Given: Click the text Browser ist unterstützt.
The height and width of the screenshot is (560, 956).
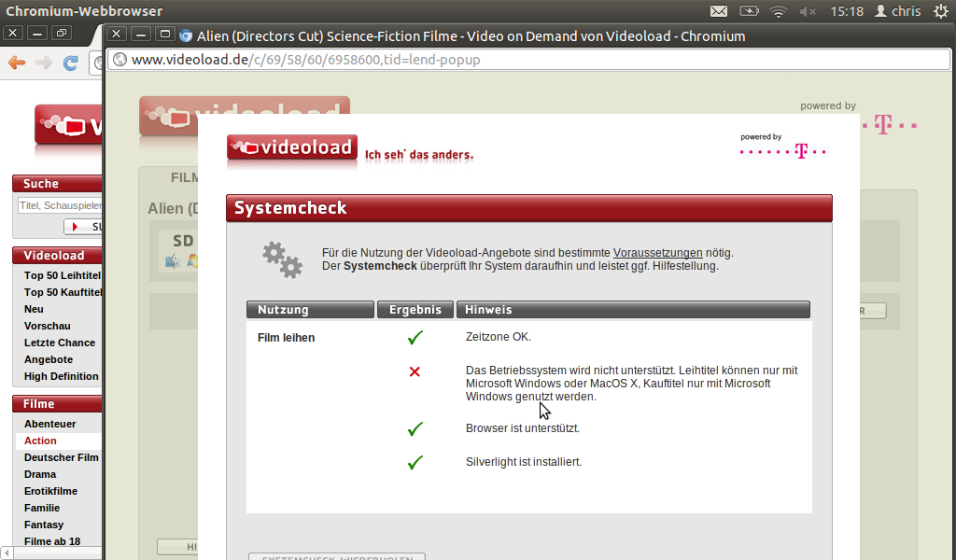Looking at the screenshot, I should [x=523, y=428].
